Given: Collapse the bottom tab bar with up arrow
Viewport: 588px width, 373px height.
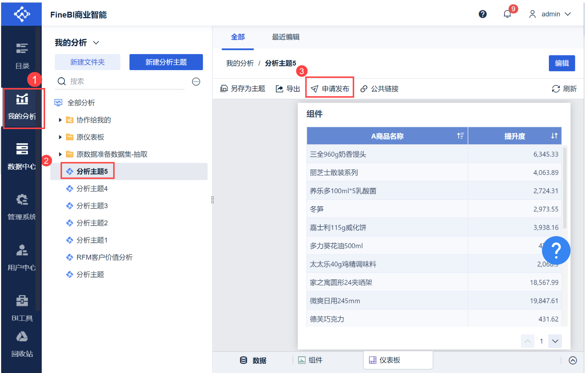Looking at the screenshot, I should pos(573,360).
